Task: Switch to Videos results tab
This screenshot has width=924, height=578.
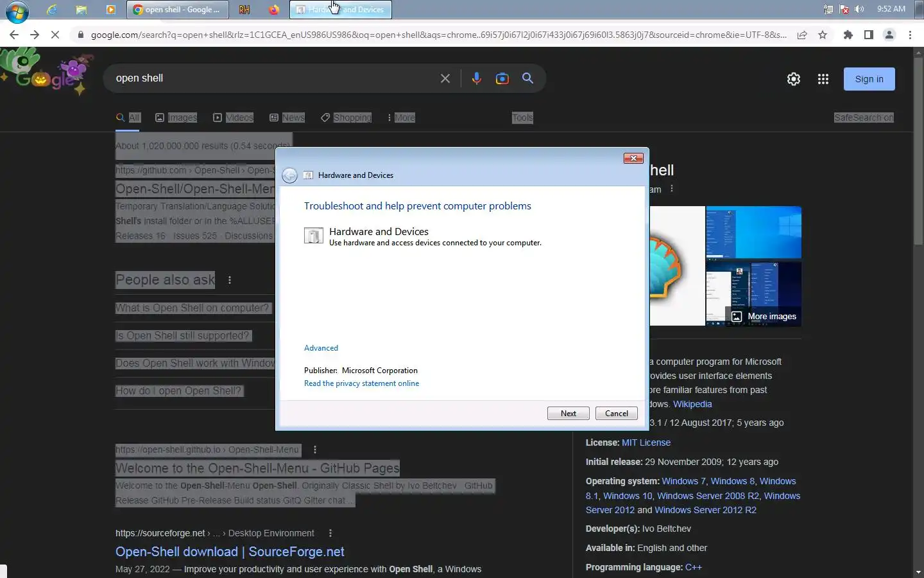Action: (x=234, y=118)
